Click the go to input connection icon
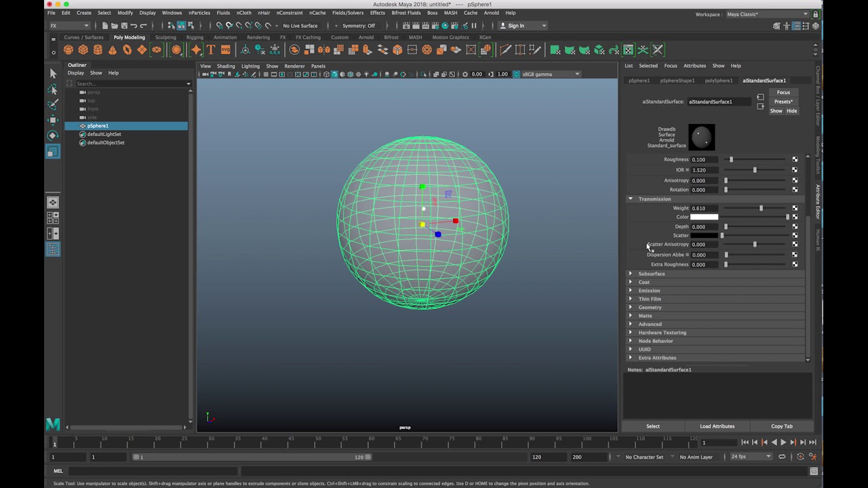868x488 pixels. (x=760, y=97)
